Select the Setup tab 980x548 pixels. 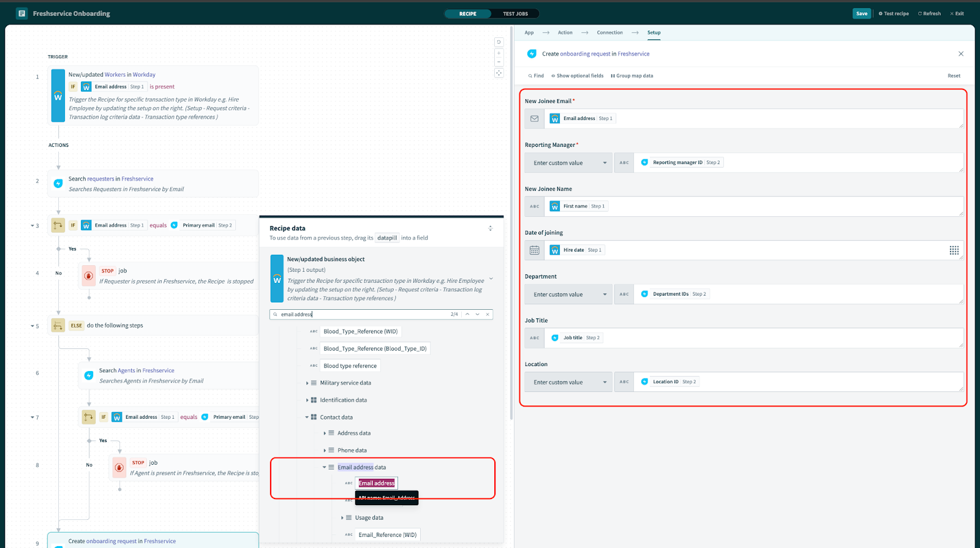click(654, 32)
